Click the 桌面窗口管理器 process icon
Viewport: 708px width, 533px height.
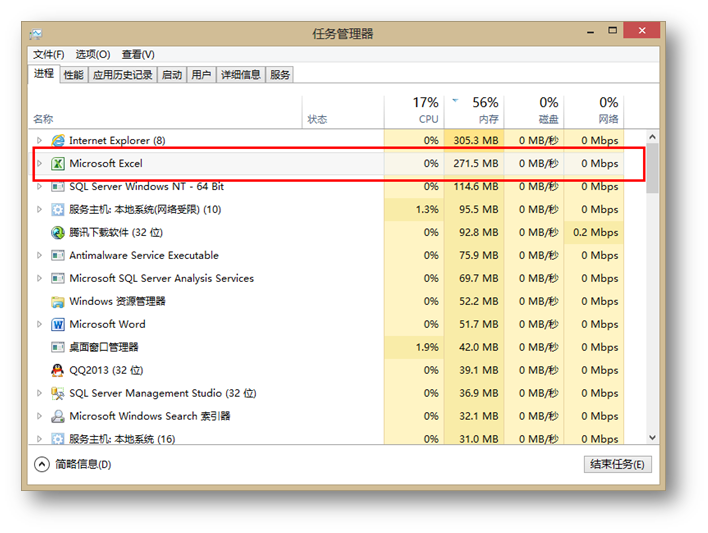[58, 347]
